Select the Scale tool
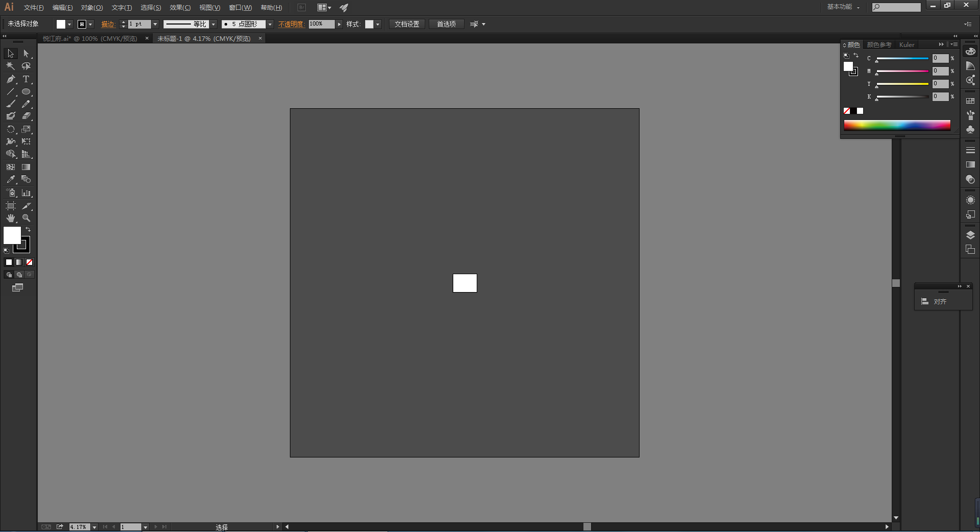Viewport: 980px width, 532px height. [26, 129]
